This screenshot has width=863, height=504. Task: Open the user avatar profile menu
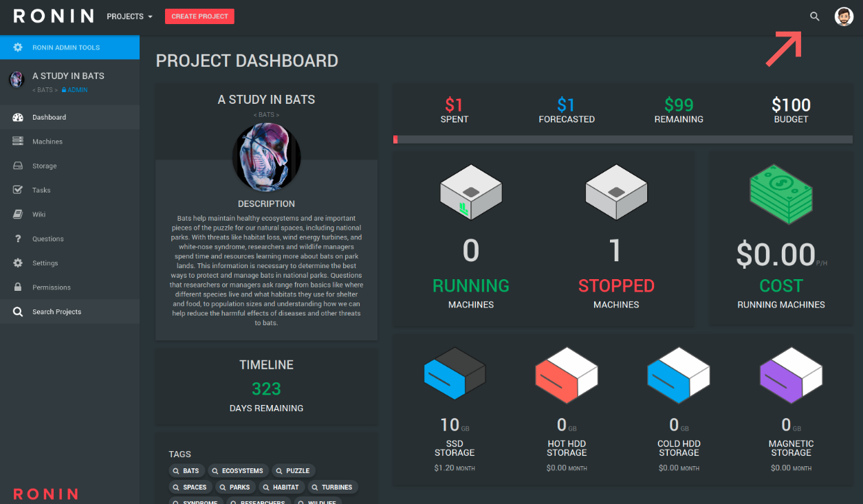[844, 17]
